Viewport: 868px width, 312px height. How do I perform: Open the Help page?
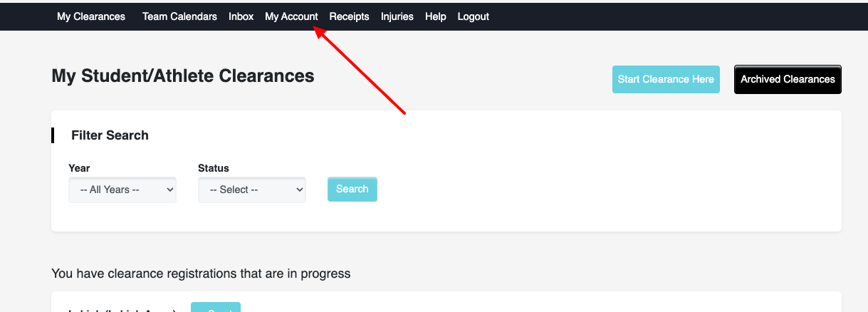436,16
